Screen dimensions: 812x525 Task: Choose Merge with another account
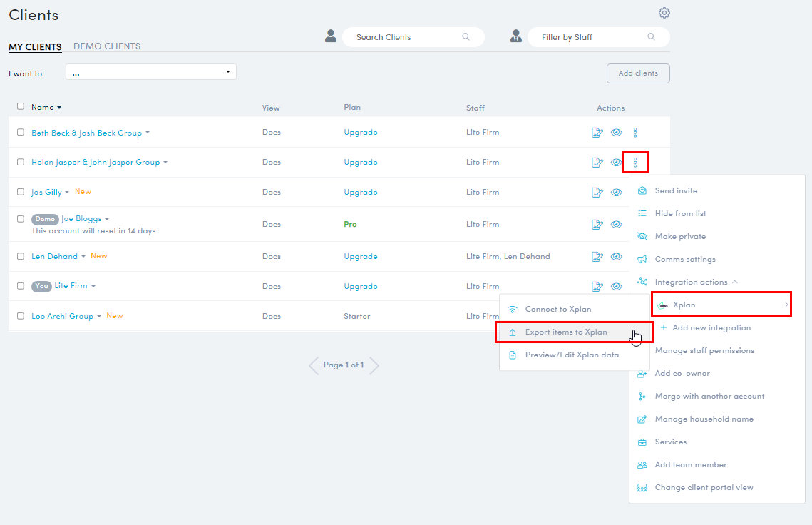709,397
